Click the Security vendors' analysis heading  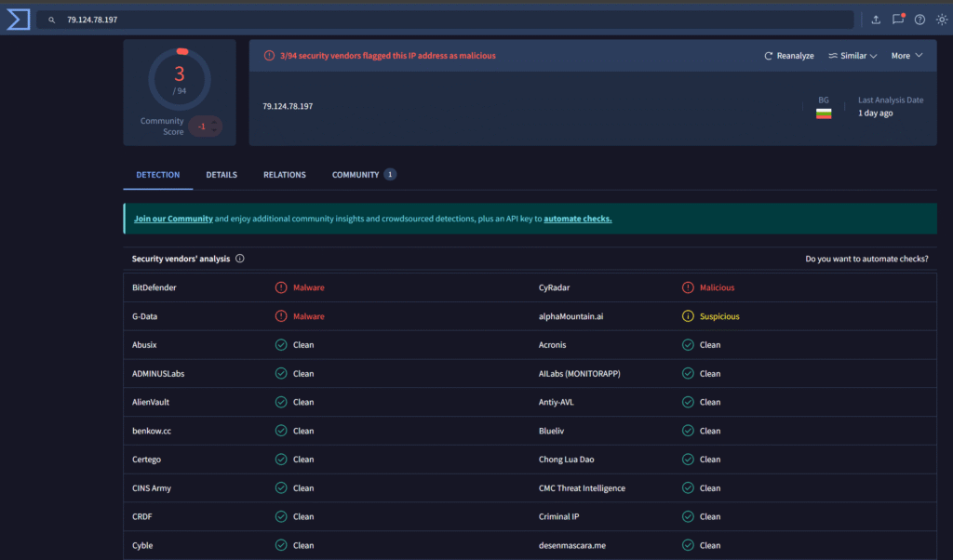click(181, 259)
